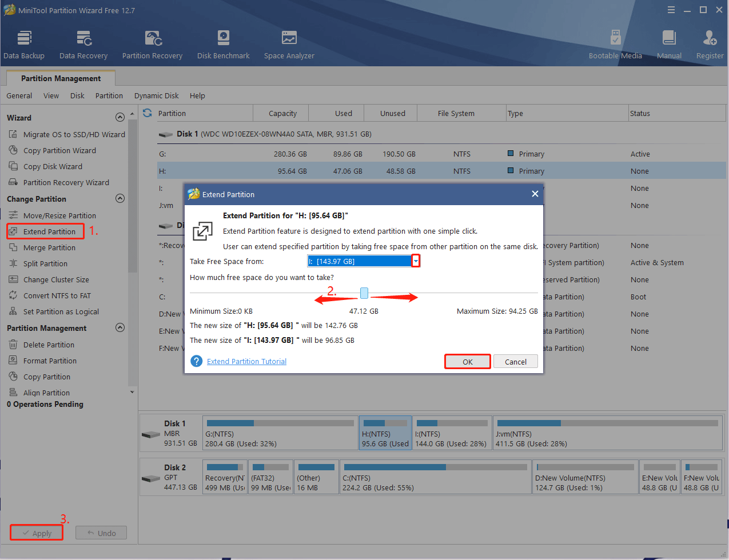The height and width of the screenshot is (560, 729).
Task: Choose Delete Partition
Action: (41, 345)
